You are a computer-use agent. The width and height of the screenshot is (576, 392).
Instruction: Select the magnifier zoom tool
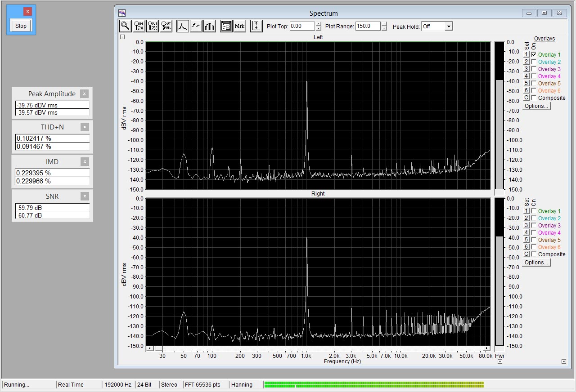126,26
